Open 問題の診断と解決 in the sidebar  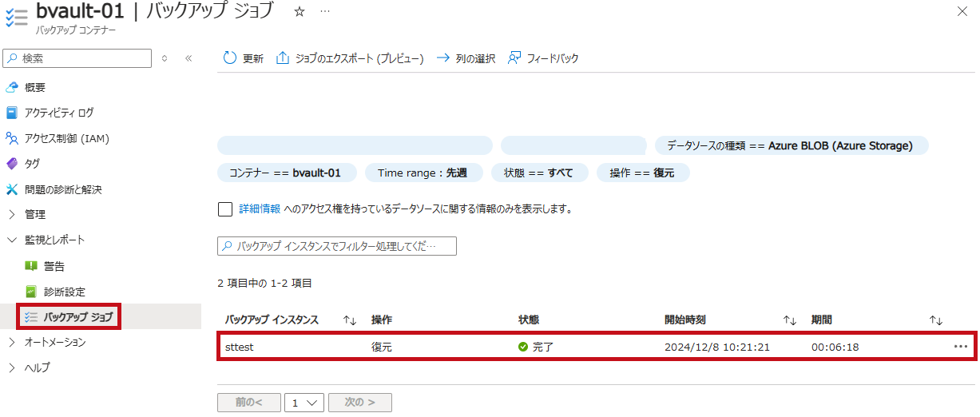click(63, 189)
